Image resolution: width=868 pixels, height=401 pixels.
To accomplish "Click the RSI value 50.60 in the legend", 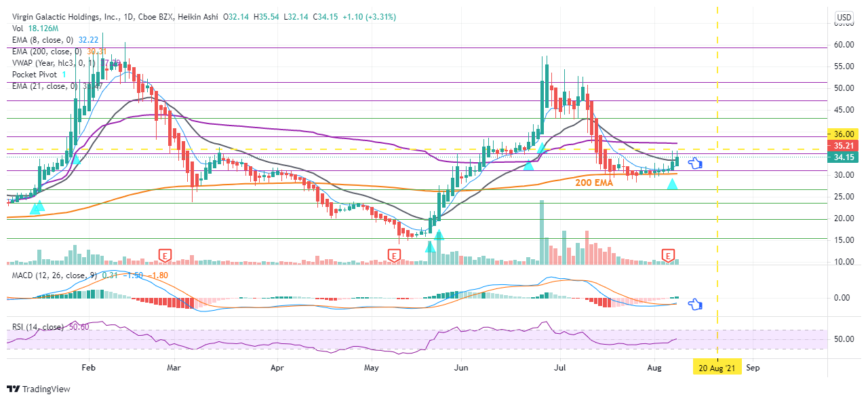I will 79,327.
